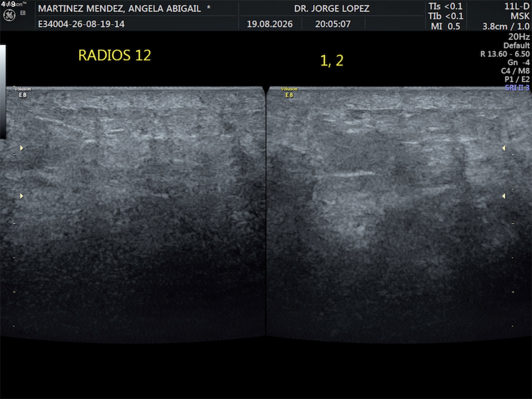Click the right panel Voluson E8 logo
Image resolution: width=532 pixels, height=399 pixels.
[289, 92]
